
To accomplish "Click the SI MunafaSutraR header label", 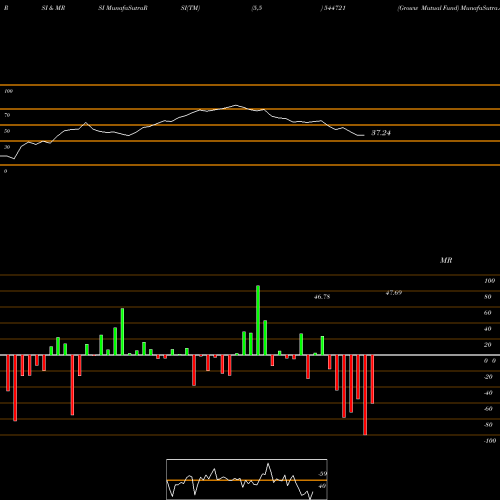I will pos(123,8).
